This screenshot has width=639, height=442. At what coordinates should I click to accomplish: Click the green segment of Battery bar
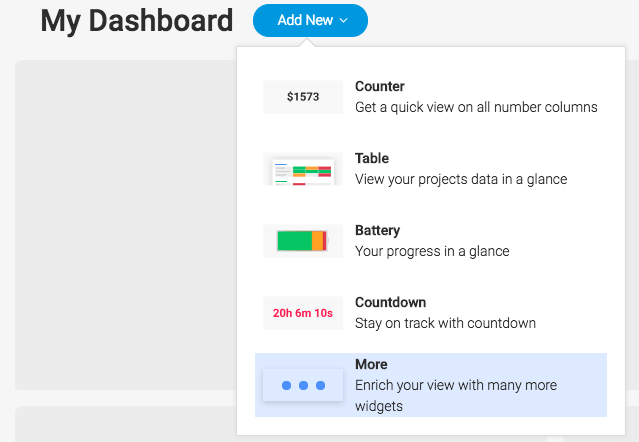294,241
